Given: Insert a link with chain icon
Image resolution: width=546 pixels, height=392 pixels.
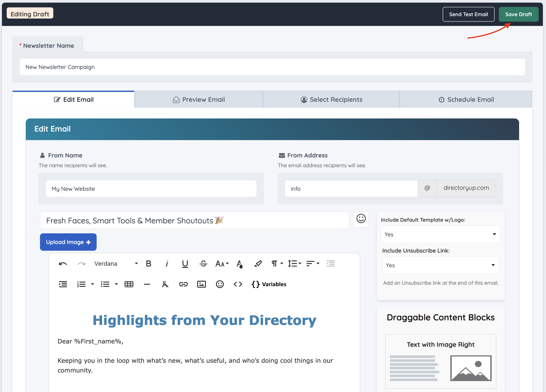Looking at the screenshot, I should tap(183, 284).
